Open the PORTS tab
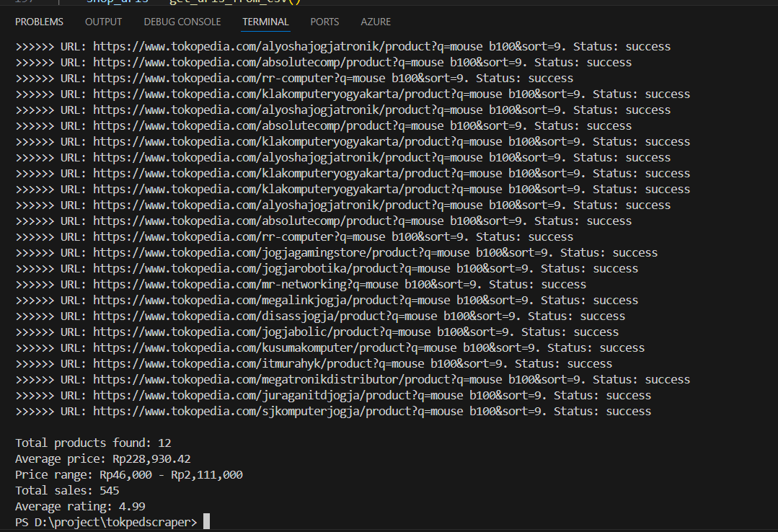The width and height of the screenshot is (778, 532). [x=324, y=22]
